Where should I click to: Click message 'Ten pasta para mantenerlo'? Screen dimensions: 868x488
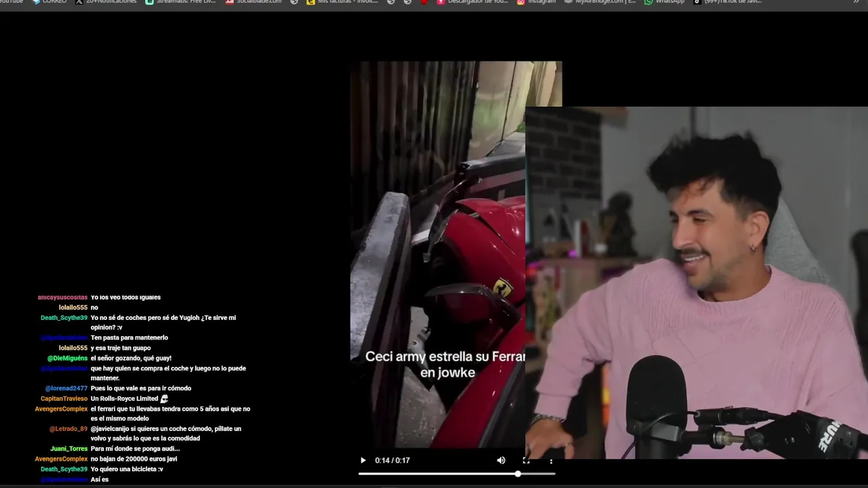[x=129, y=338]
